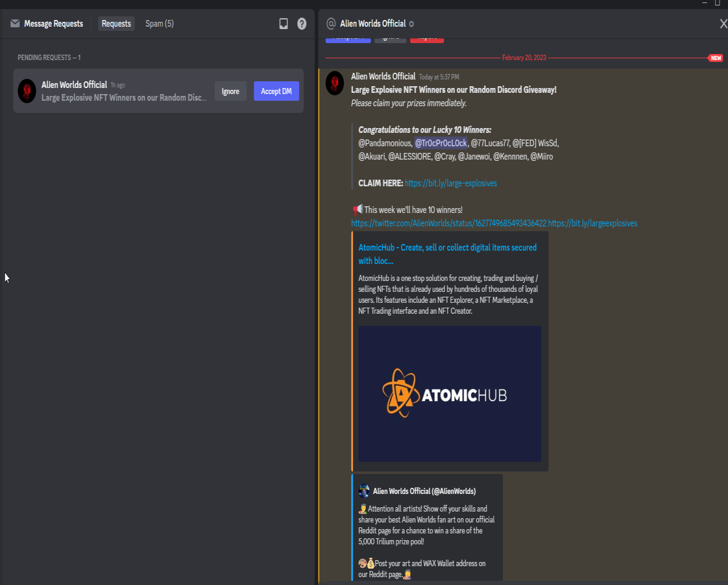Open the bit.ly/large-explosives claim link

[451, 183]
